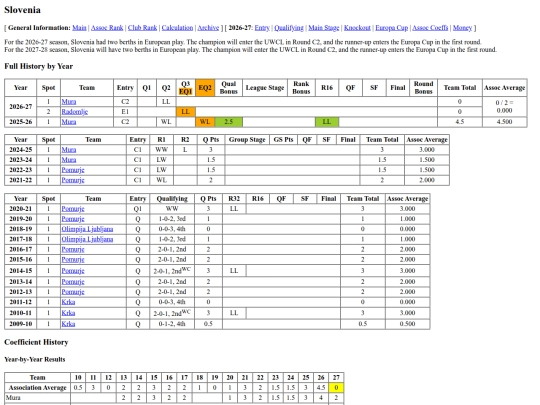Open Pomurje link in 2020-21 row
This screenshot has width=540, height=405.
[73, 209]
